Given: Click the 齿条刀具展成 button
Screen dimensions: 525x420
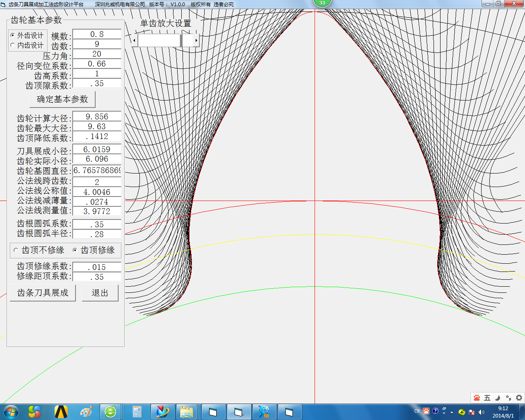Looking at the screenshot, I should (x=43, y=293).
